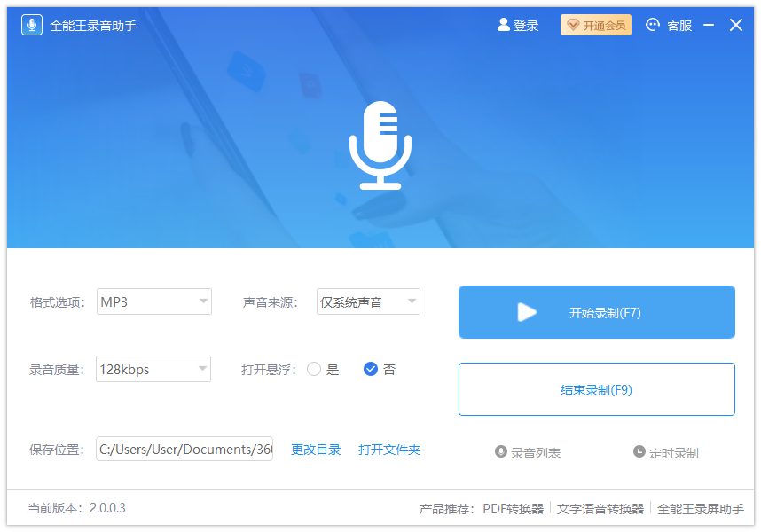Start recording with the 开始录制(F7) button
The width and height of the screenshot is (761, 532).
coord(596,312)
